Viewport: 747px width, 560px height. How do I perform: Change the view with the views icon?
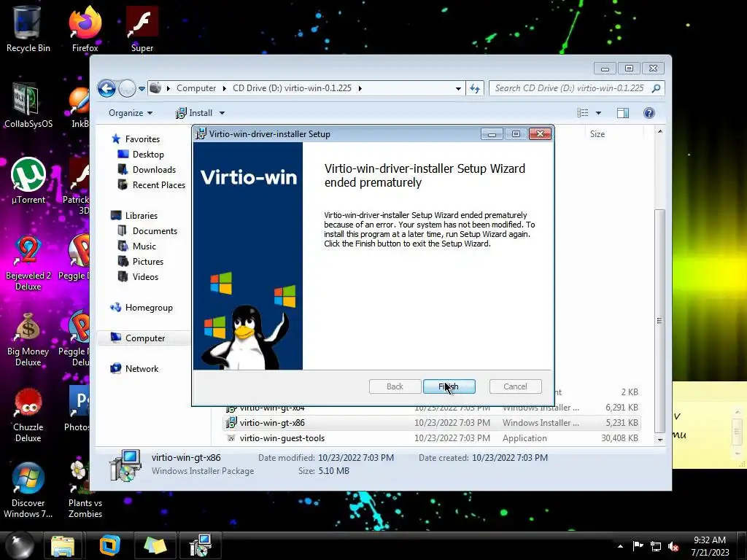(582, 113)
